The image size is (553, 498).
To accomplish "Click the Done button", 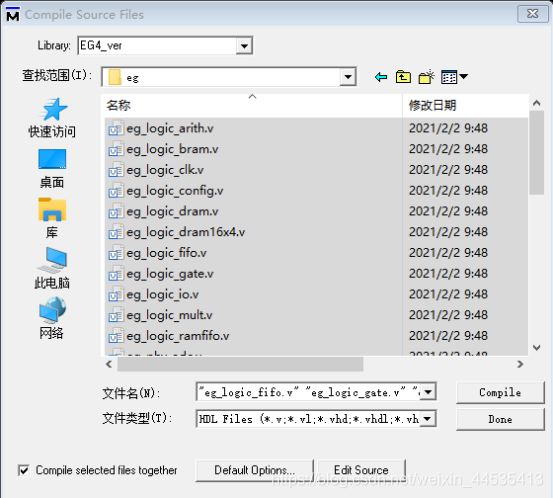I will (500, 419).
